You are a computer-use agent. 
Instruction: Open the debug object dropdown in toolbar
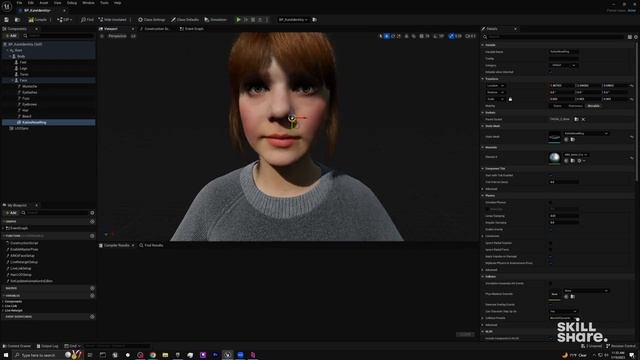(x=293, y=20)
